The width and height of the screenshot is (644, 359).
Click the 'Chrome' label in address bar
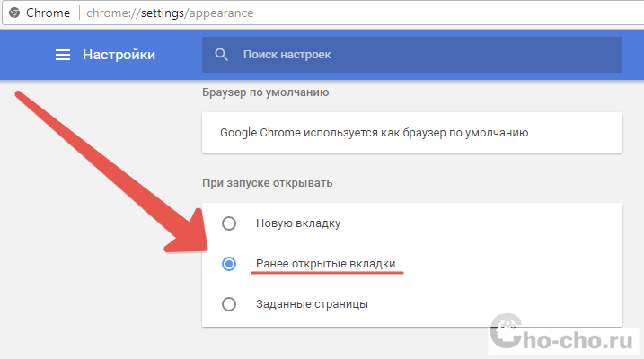coord(48,13)
